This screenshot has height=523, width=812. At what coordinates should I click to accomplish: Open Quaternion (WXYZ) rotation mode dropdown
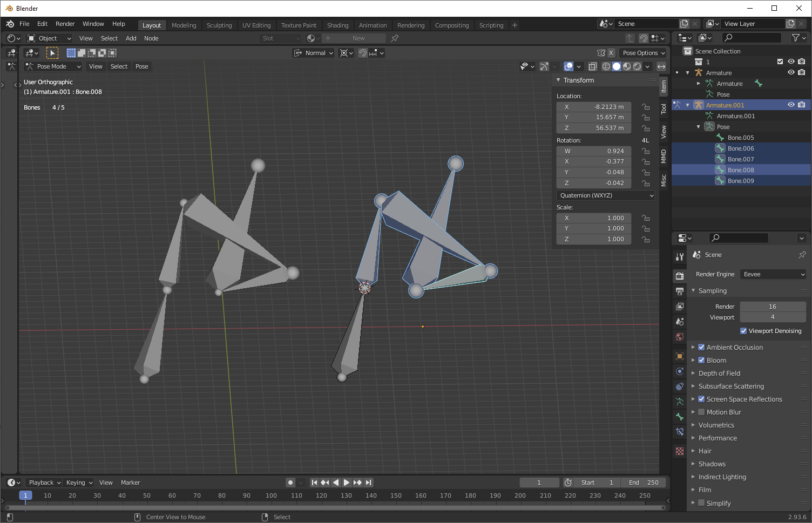[x=606, y=195]
